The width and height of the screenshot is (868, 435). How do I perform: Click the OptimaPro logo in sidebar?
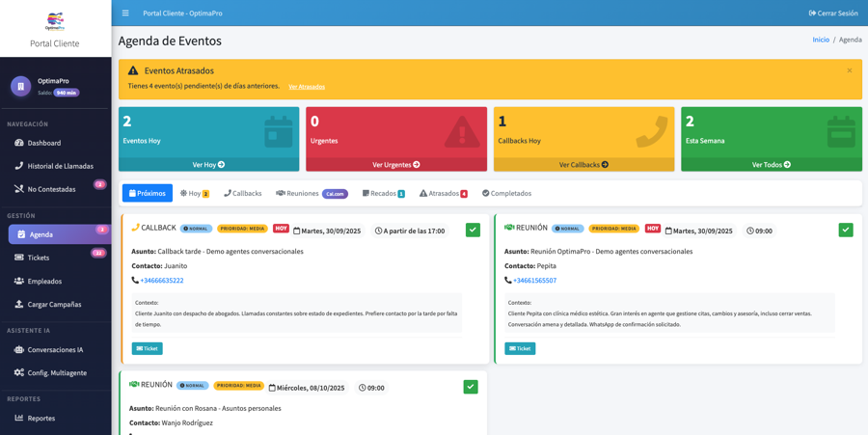click(x=55, y=21)
